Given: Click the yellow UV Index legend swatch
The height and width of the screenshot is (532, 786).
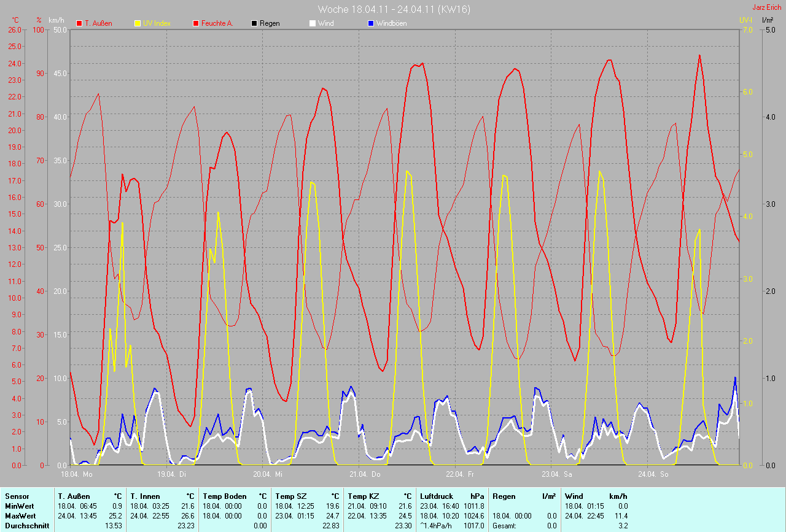Looking at the screenshot, I should (138, 23).
